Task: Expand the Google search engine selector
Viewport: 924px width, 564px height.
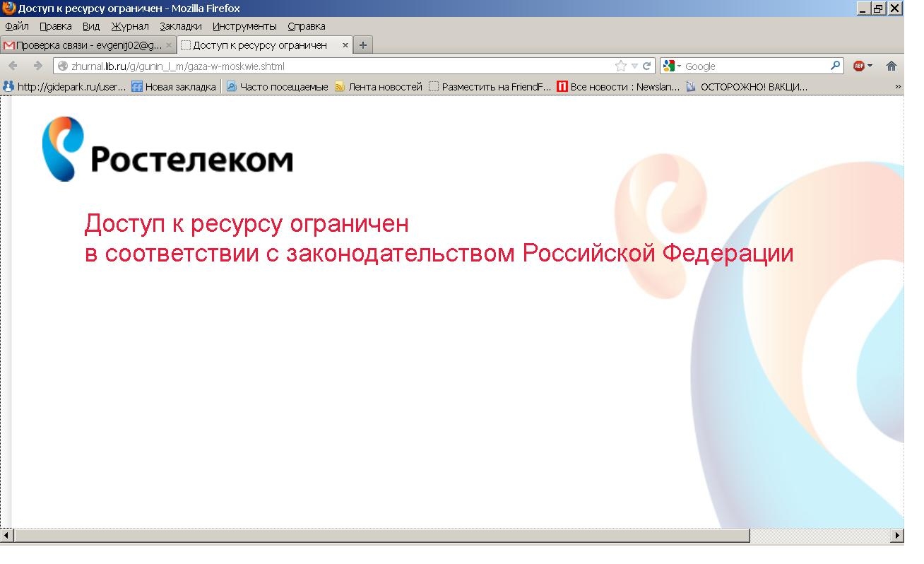Action: point(673,66)
